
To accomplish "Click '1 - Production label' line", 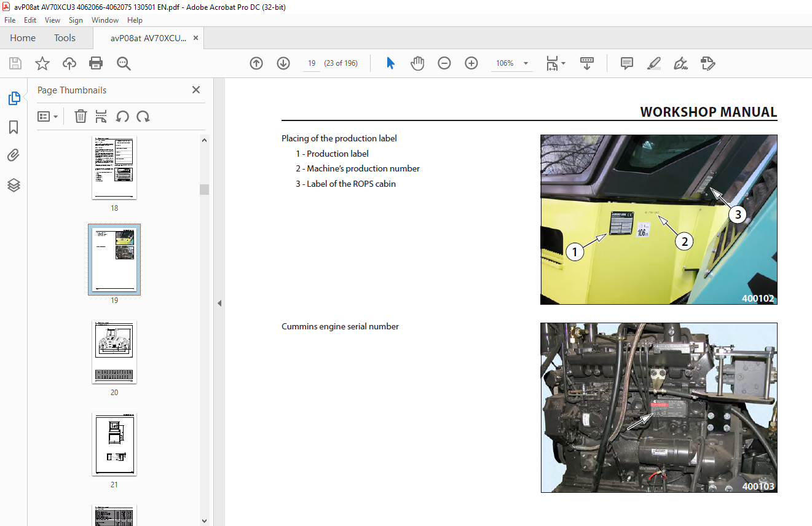I will (332, 154).
